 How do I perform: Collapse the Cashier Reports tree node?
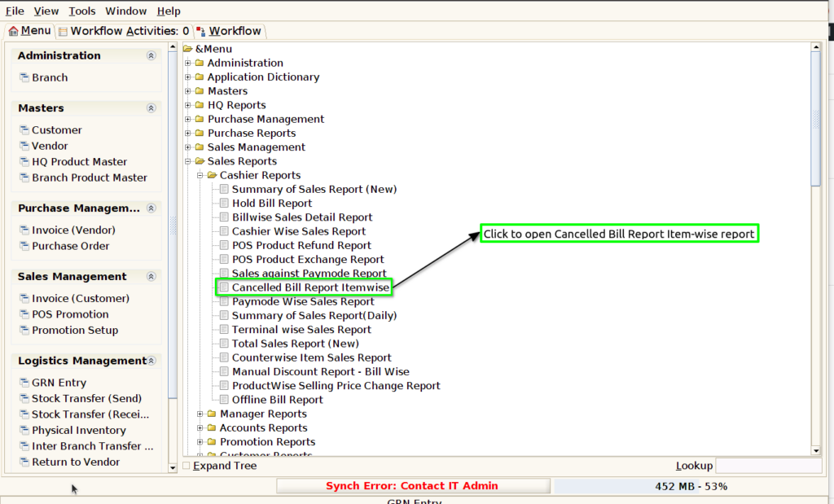pyautogui.click(x=200, y=175)
